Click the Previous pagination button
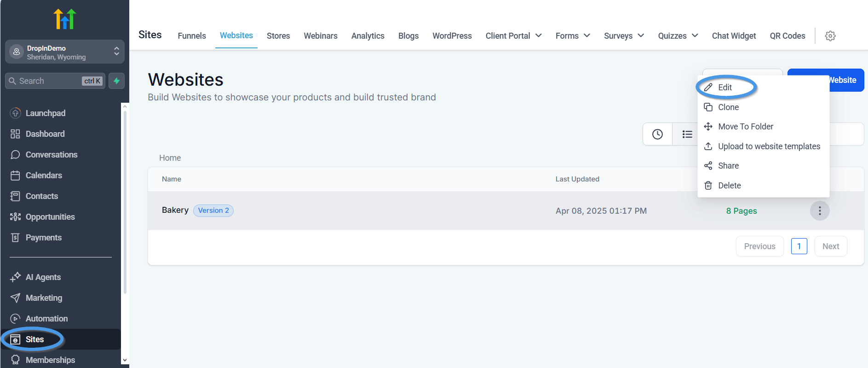The image size is (868, 368). [760, 246]
